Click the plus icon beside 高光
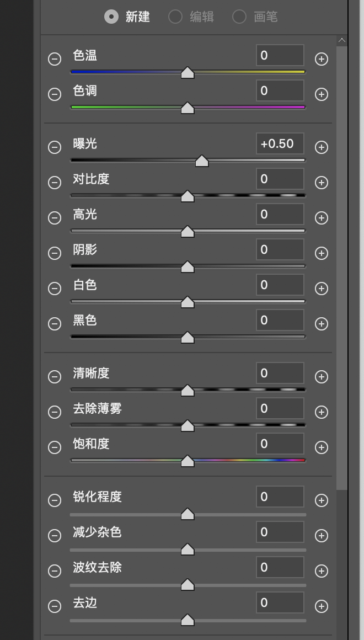This screenshot has height=640, width=364. (322, 218)
